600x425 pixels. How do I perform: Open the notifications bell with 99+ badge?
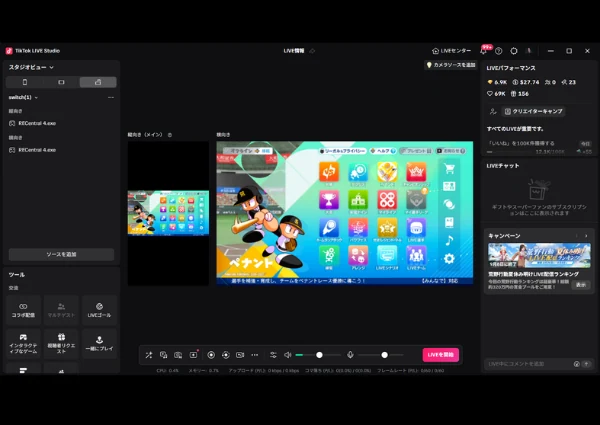[x=484, y=51]
